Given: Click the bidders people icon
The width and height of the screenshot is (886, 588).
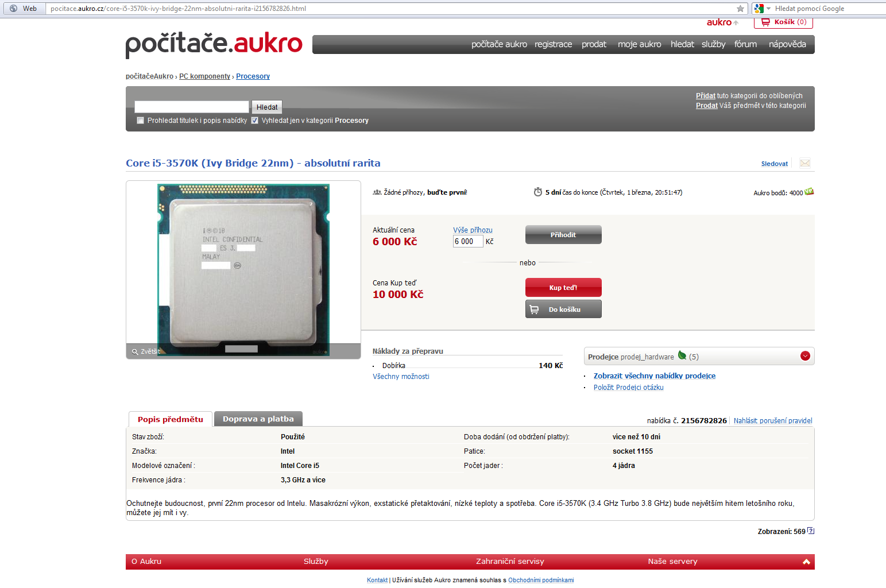Looking at the screenshot, I should coord(377,192).
